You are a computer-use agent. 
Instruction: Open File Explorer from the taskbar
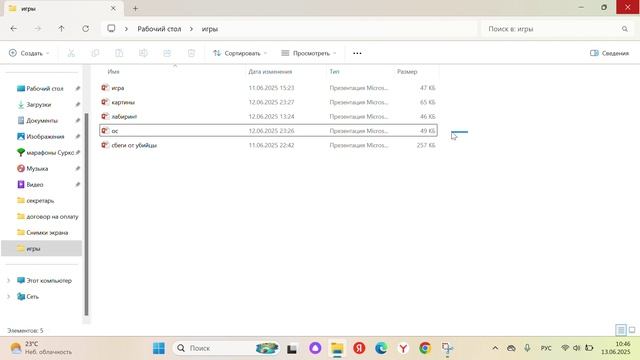[337, 348]
